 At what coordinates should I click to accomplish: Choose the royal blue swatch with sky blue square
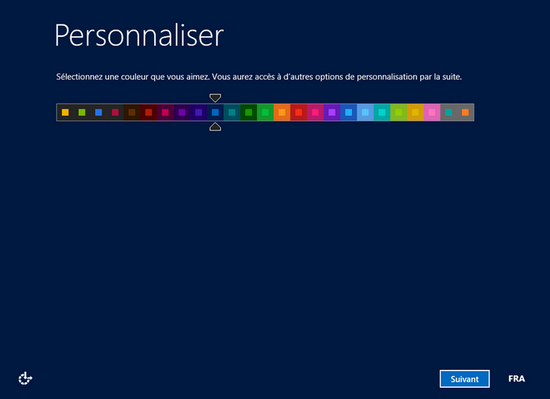pos(348,112)
